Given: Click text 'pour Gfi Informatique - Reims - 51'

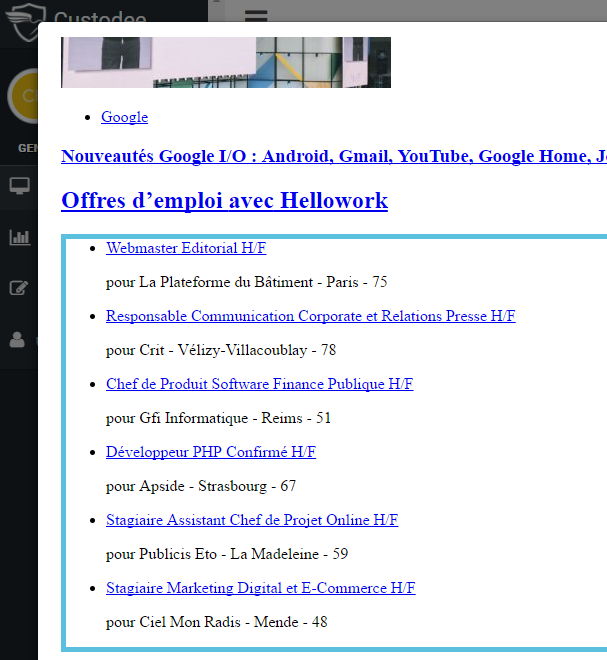Looking at the screenshot, I should (x=218, y=418).
